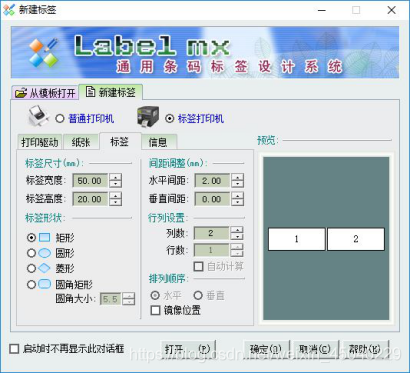Click the 标签高度 field showing 20.00
Screen dimensions: 411x373
90,199
